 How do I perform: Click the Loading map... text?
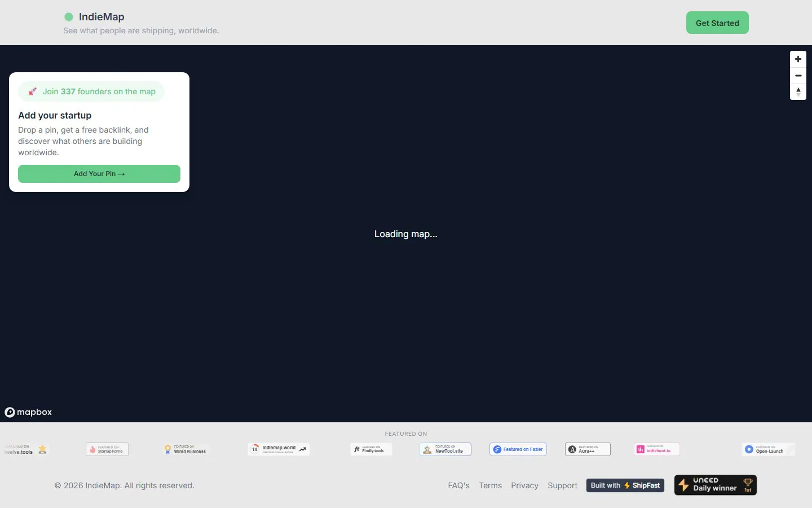tap(406, 234)
